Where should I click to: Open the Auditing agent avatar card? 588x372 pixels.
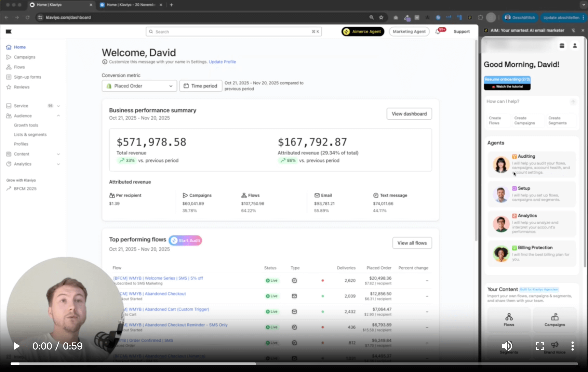tap(501, 164)
